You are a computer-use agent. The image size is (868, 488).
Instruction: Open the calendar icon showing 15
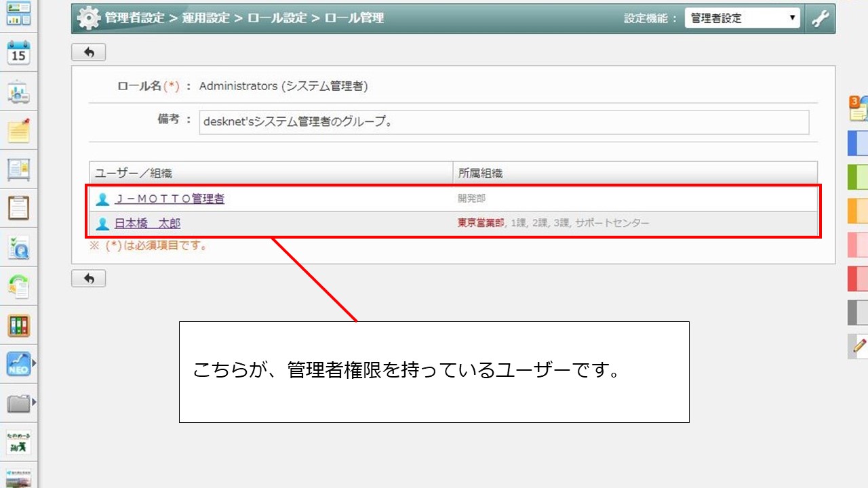click(18, 53)
